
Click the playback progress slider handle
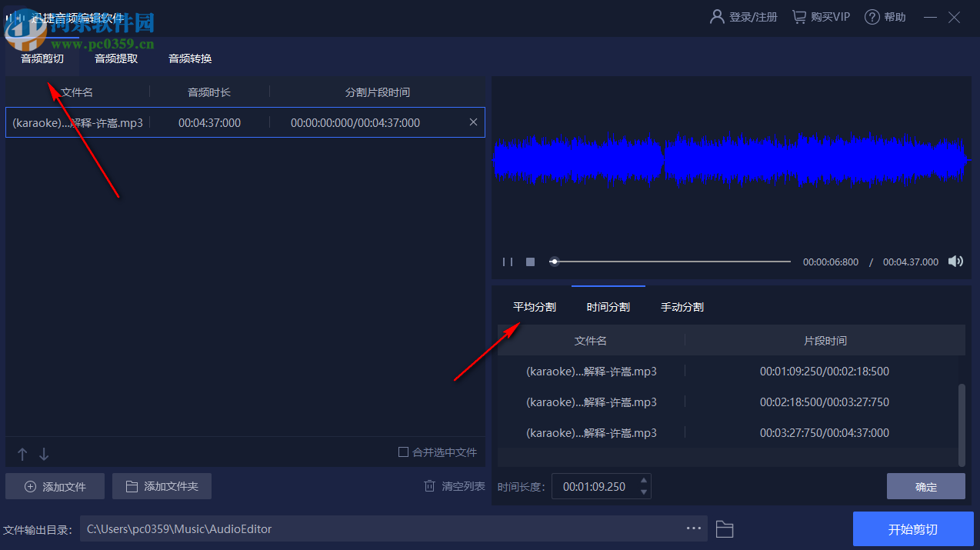coord(554,262)
